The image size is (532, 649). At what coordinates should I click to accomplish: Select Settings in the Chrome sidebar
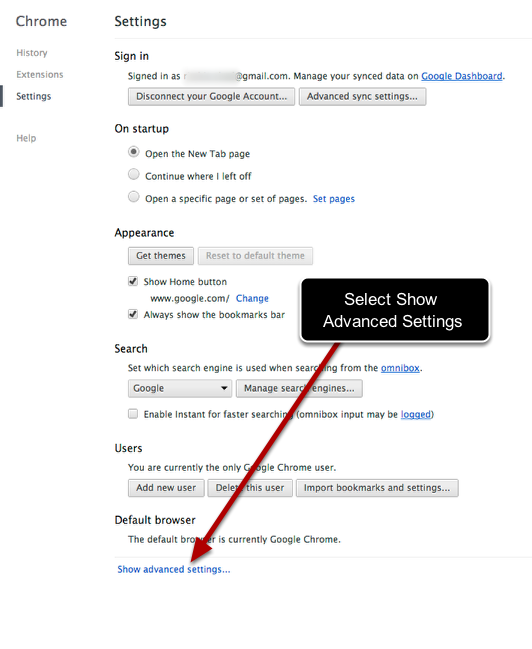[34, 96]
